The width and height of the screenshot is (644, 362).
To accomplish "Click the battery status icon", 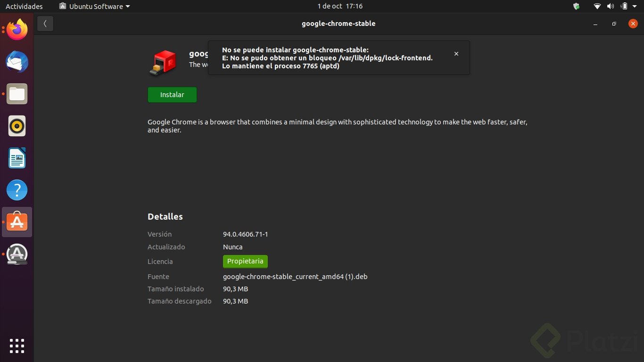I will coord(624,6).
